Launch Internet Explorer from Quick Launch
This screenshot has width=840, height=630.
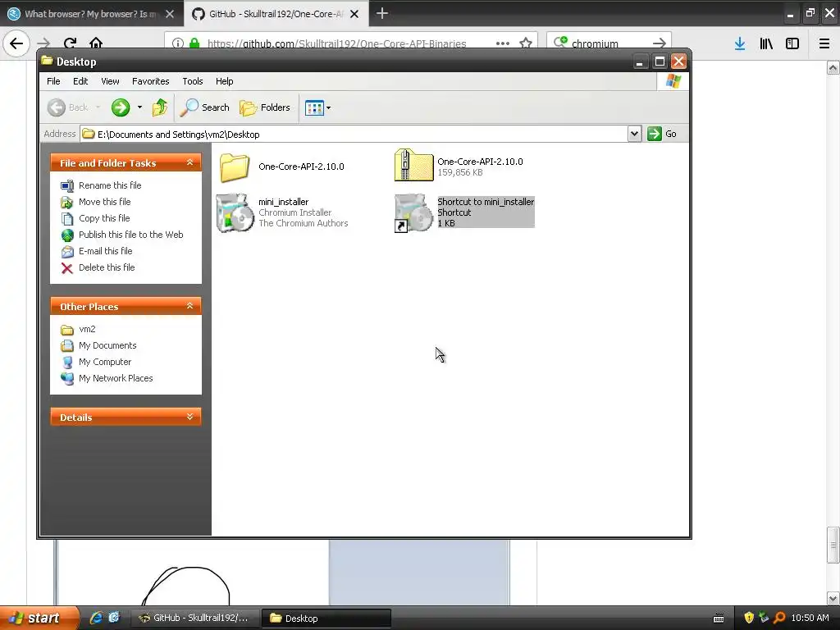tap(96, 618)
